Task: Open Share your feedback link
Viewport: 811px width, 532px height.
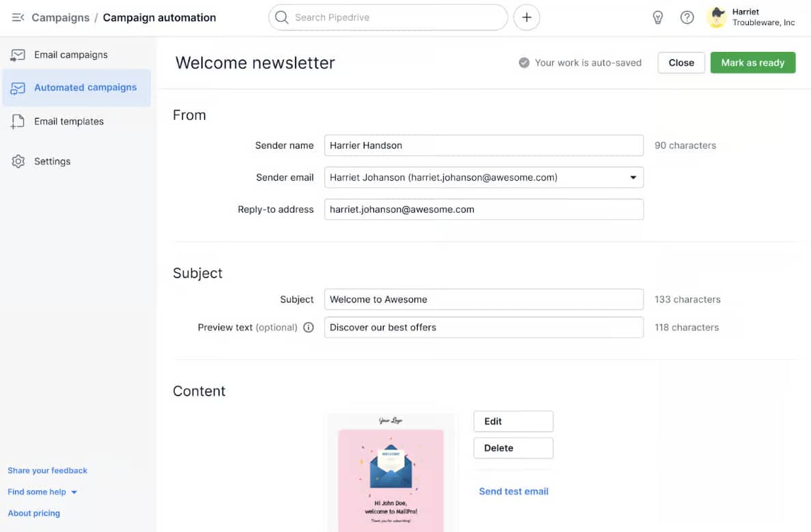Action: point(47,471)
